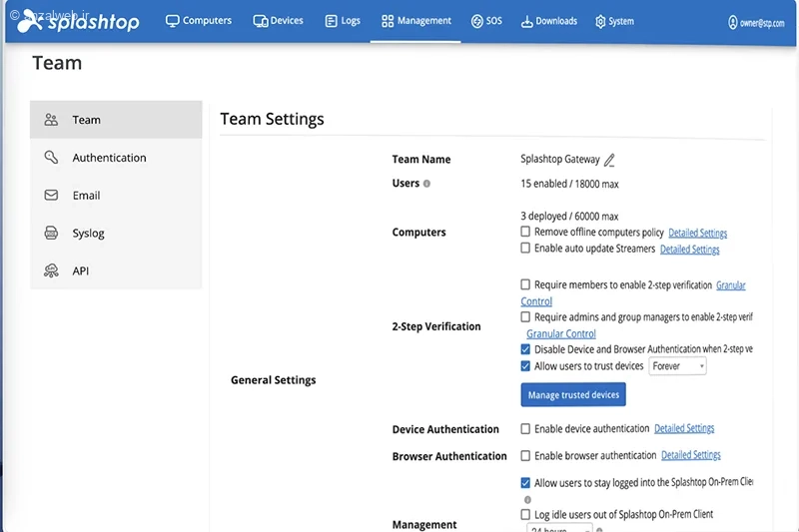
Task: Check Log idle users out of client
Action: click(525, 514)
